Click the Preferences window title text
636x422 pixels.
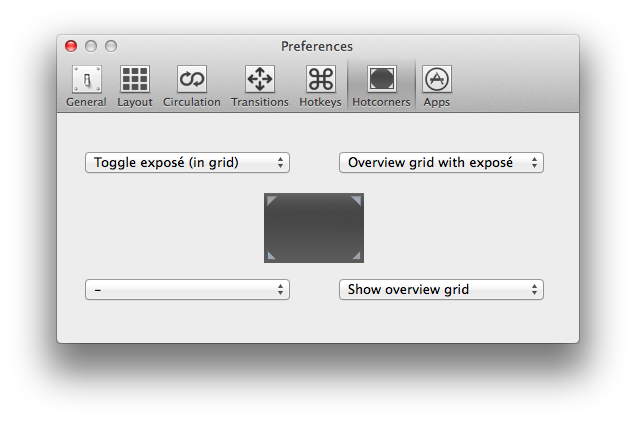[317, 46]
